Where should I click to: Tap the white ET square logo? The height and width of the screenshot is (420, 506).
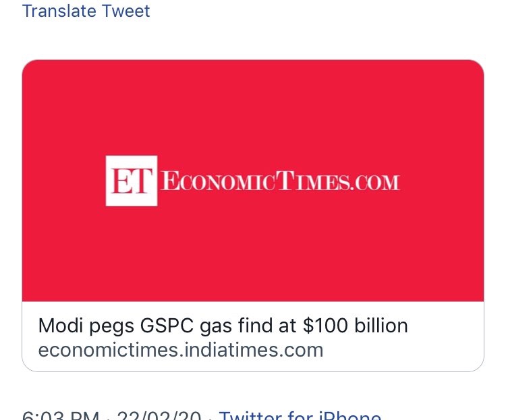click(132, 181)
